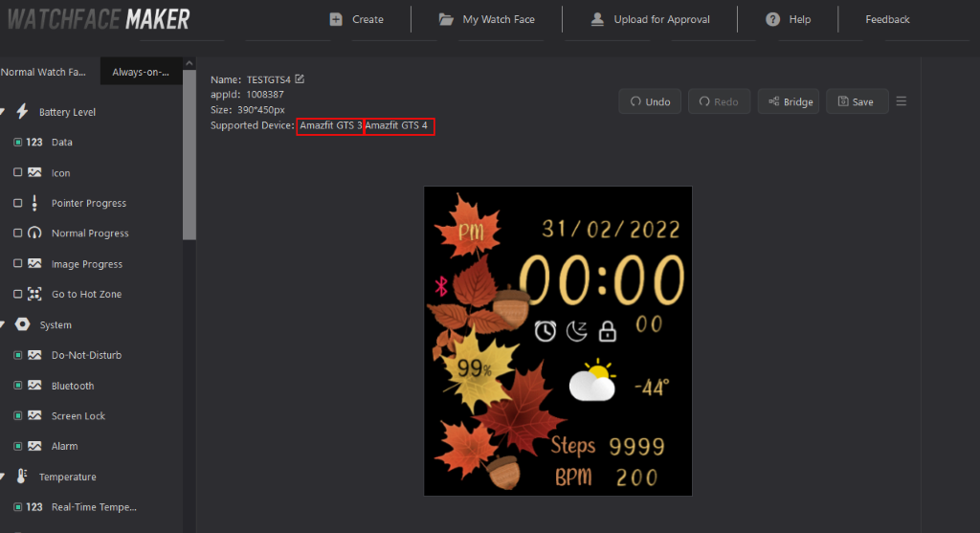This screenshot has height=533, width=980.
Task: Enable the Icon checkbox
Action: tap(17, 172)
